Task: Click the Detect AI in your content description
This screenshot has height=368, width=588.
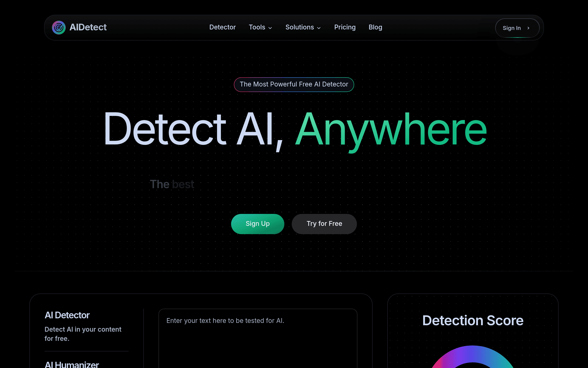Action: 83,334
